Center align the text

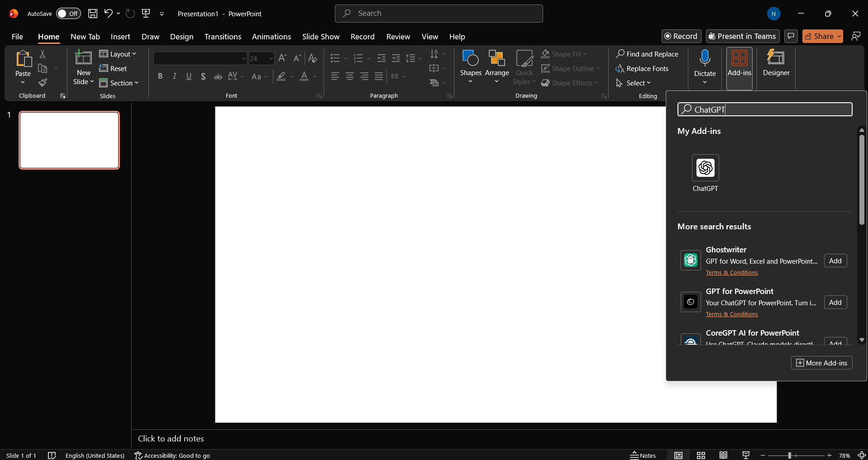coord(350,76)
